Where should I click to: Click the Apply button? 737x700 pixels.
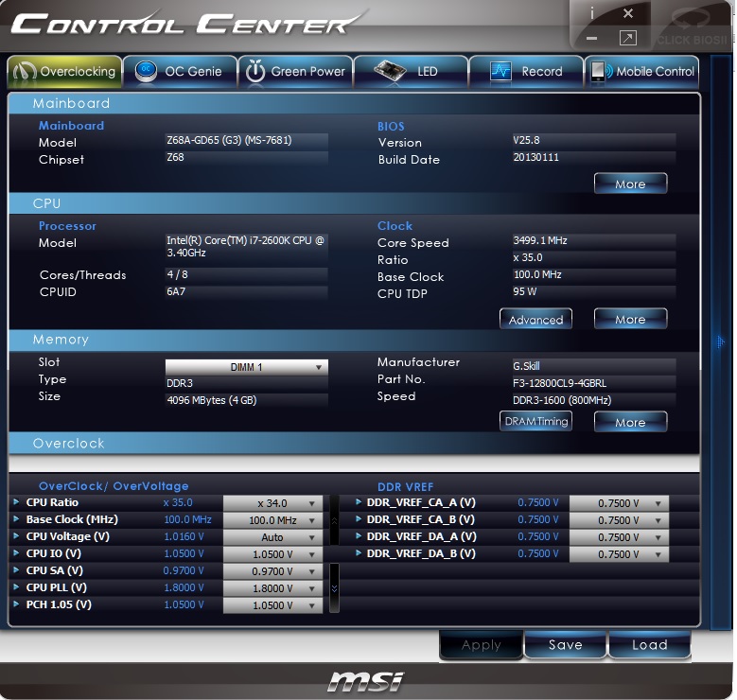tap(481, 644)
